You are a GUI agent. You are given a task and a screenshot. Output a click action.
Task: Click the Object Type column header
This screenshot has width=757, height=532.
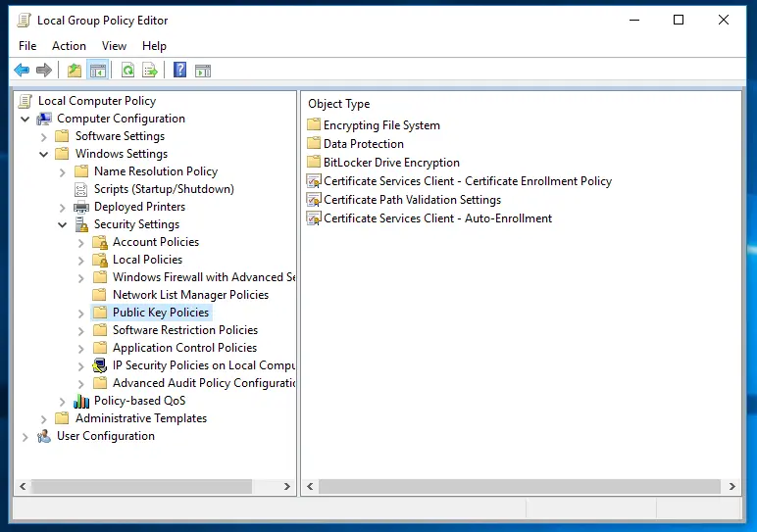tap(339, 104)
